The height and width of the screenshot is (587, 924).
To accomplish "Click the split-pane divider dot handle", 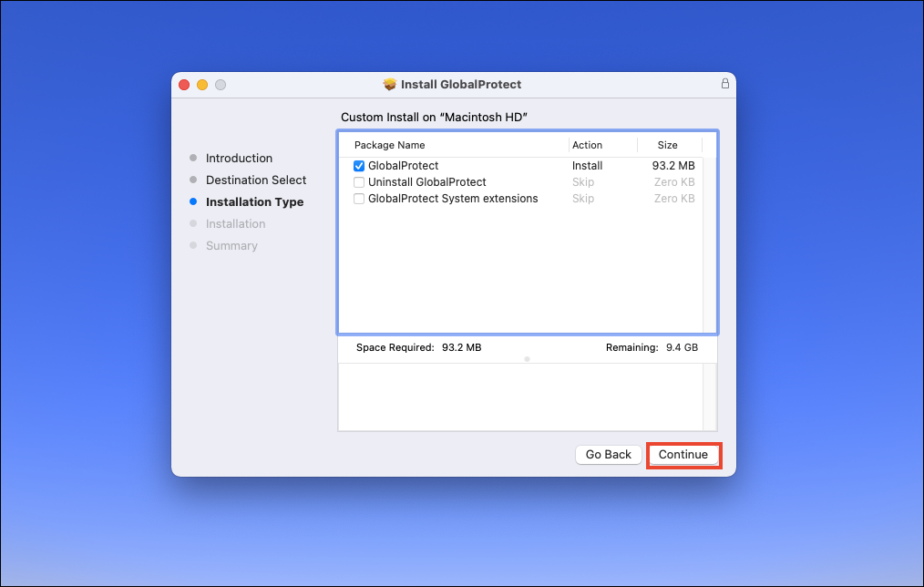I will (527, 359).
